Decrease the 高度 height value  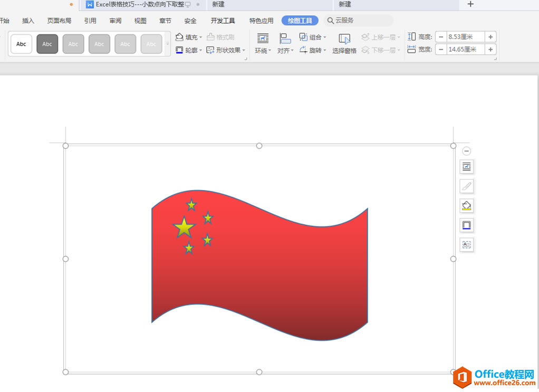point(441,37)
